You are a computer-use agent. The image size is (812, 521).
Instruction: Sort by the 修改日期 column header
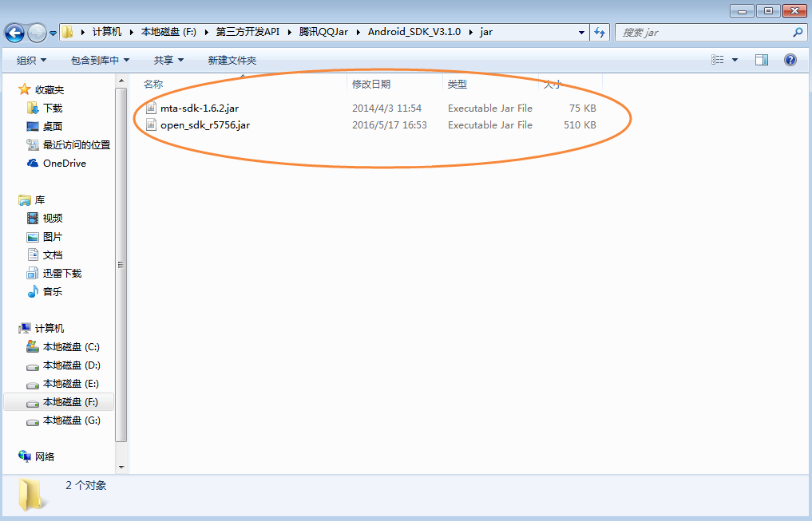tap(371, 84)
